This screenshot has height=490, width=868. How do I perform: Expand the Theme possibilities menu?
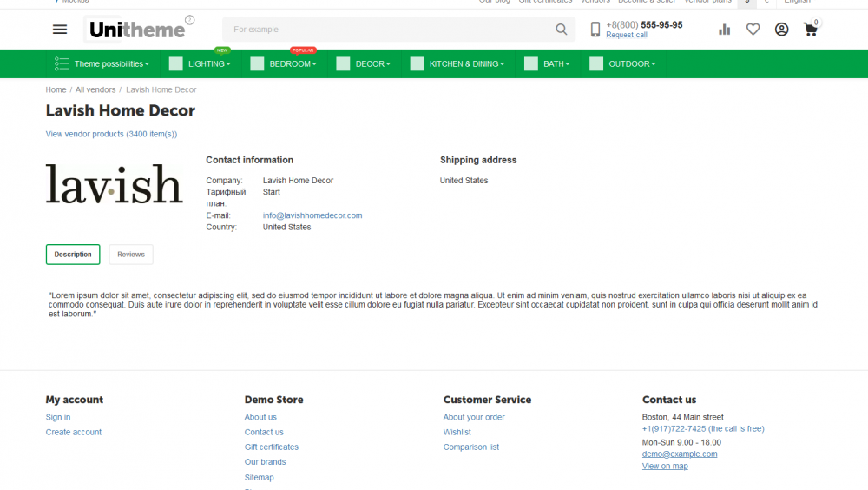(x=102, y=63)
